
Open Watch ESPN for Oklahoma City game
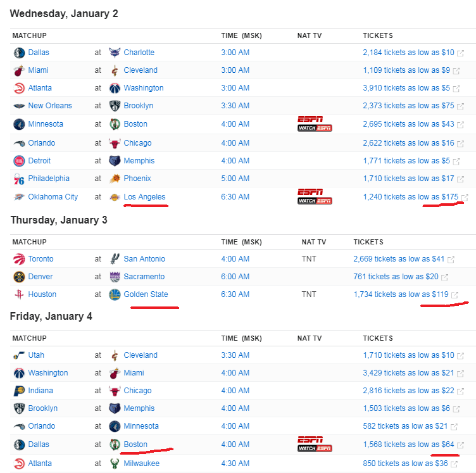(x=315, y=201)
